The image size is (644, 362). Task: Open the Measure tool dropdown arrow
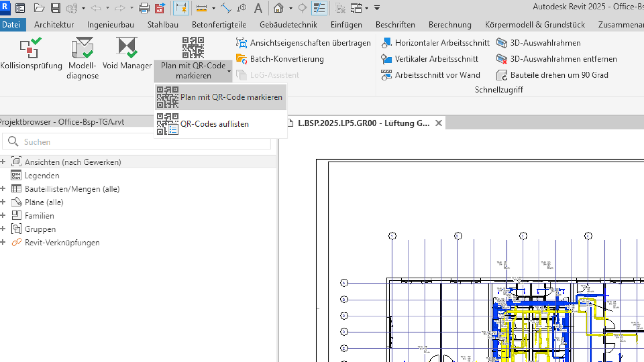[213, 8]
